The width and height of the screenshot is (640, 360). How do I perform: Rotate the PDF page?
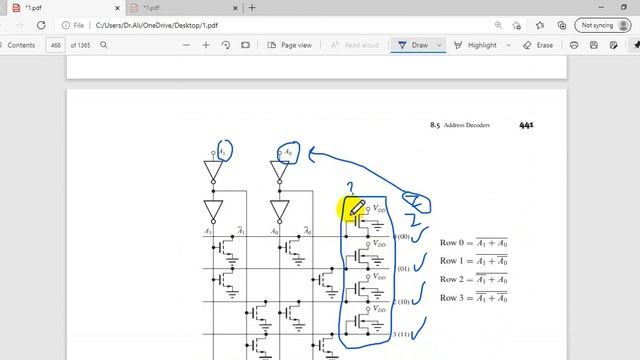tap(226, 45)
